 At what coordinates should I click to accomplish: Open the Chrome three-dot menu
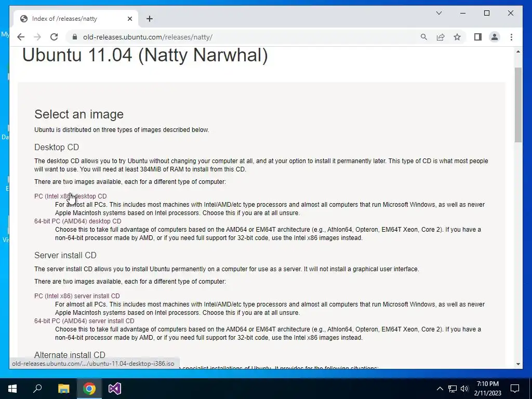(511, 37)
